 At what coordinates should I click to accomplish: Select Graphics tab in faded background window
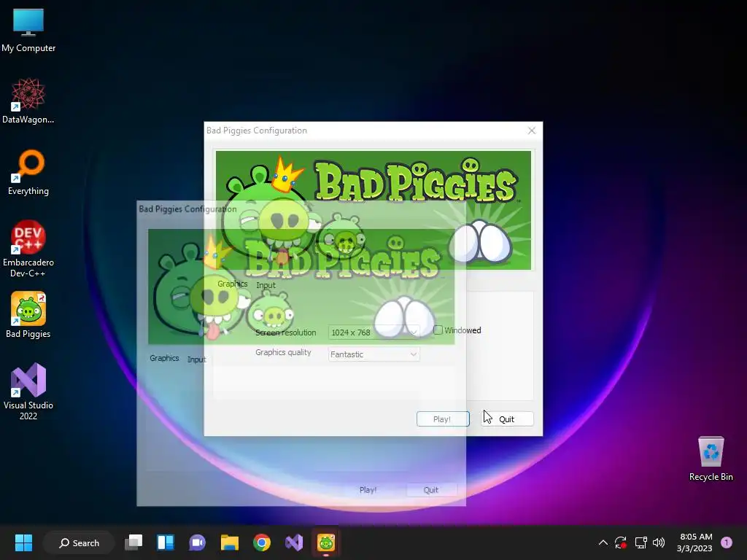click(x=164, y=358)
